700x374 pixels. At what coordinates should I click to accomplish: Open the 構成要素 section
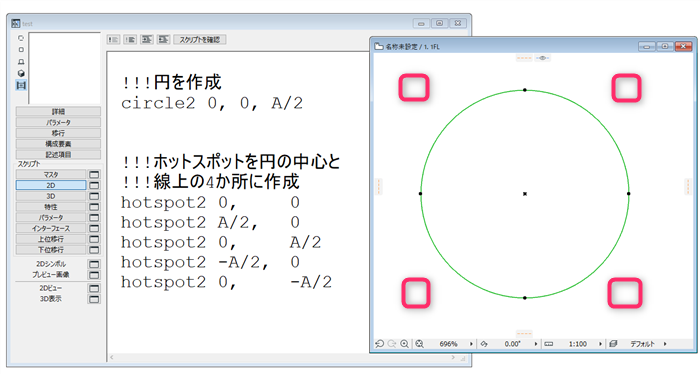(58, 144)
